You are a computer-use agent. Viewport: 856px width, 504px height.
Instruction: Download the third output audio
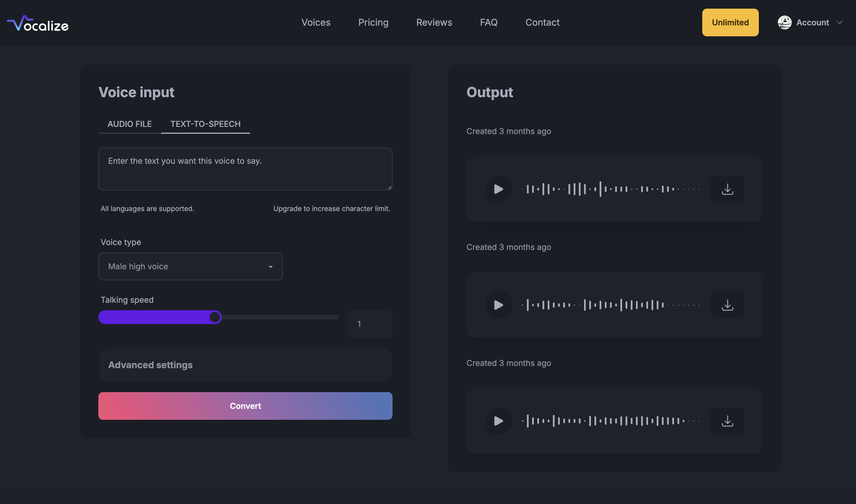(x=727, y=421)
